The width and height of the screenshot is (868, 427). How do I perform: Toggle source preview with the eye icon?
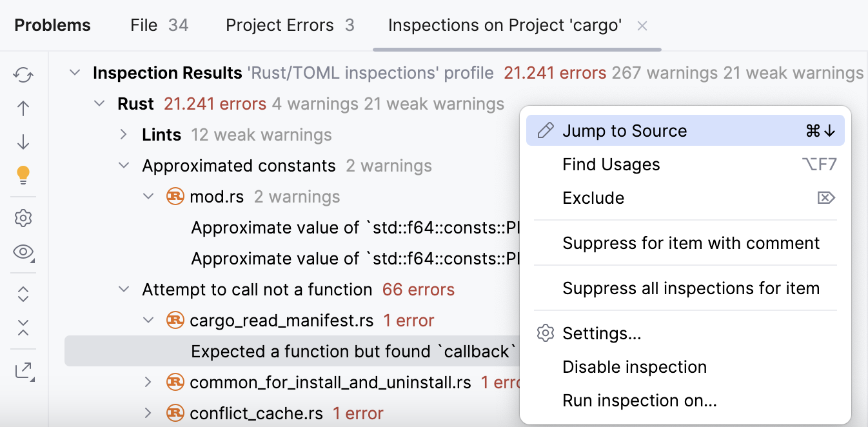click(x=23, y=253)
